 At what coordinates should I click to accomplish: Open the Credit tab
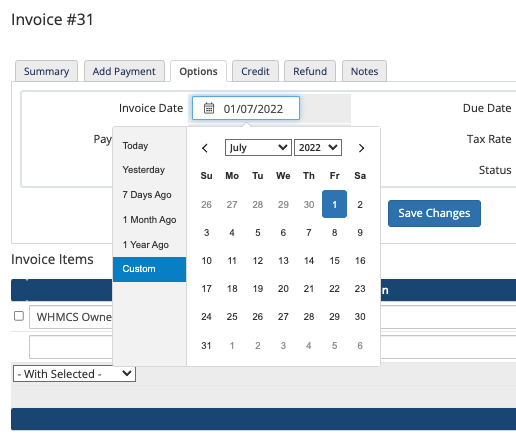pos(255,71)
